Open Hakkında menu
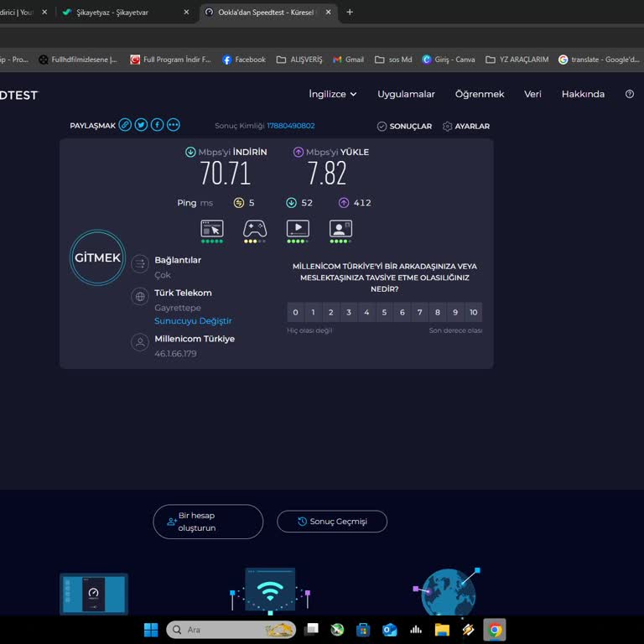 583,94
